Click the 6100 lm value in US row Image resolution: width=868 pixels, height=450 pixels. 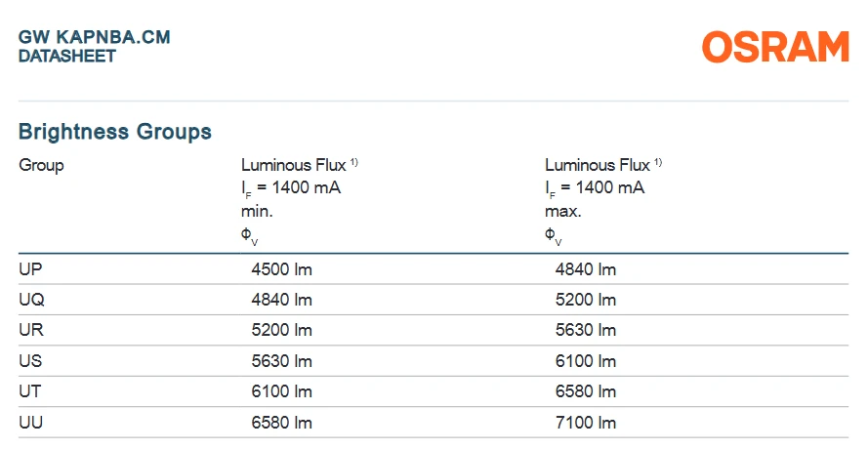click(x=586, y=361)
